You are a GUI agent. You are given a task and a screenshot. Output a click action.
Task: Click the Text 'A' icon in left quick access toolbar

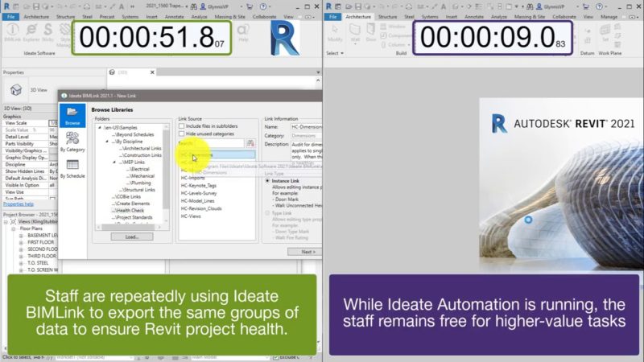tap(122, 6)
